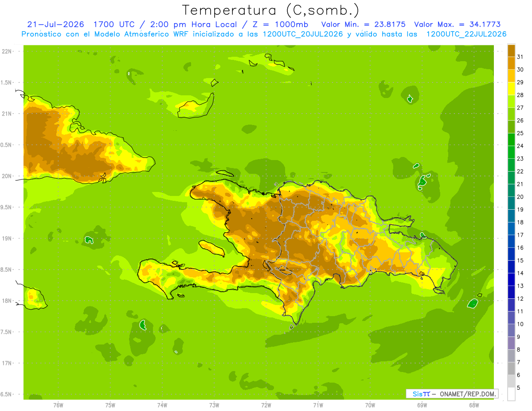Click the purple swatch between 9 and 10
Screen dimensions: 532x411
click(x=511, y=330)
